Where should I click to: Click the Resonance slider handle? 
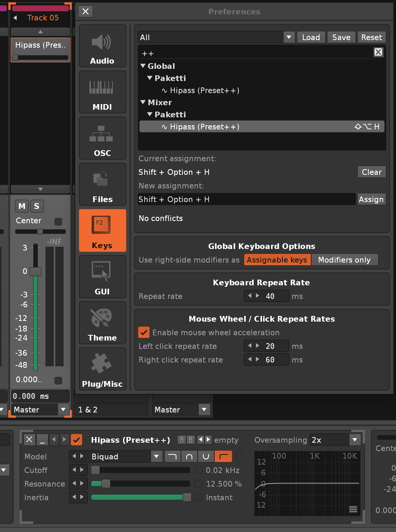(106, 484)
